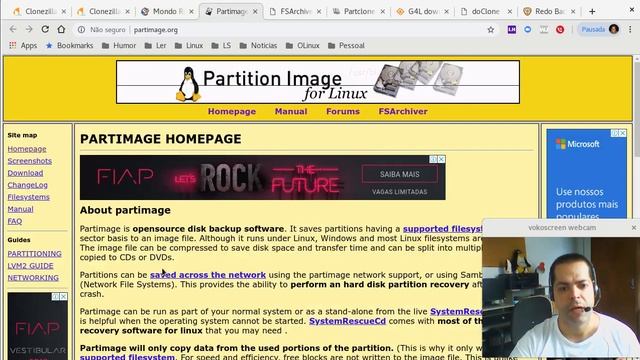View site info for the 'Não seguro' icon
The image size is (640, 360).
click(81, 30)
